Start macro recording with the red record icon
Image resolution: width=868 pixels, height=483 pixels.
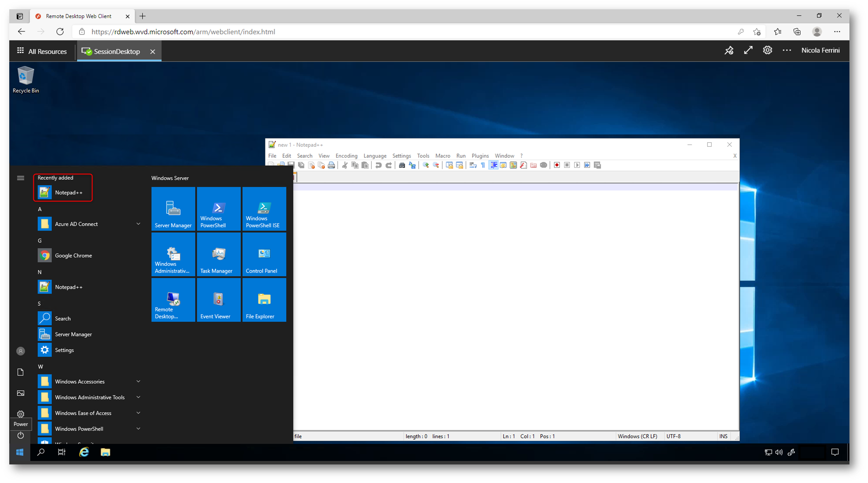[x=557, y=165]
